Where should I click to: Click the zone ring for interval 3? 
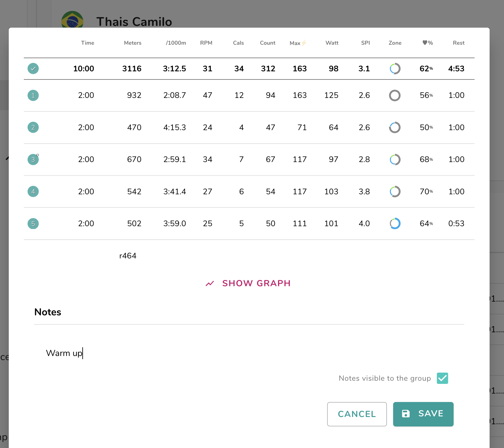tap(395, 160)
